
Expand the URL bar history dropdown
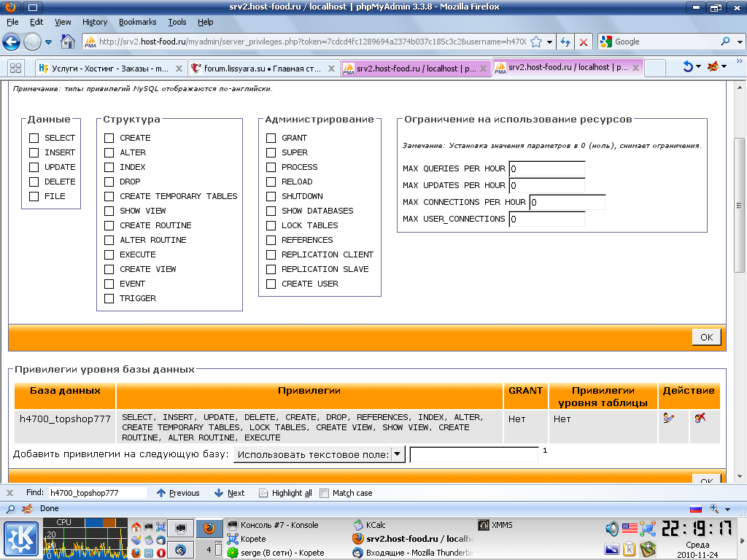click(x=550, y=42)
